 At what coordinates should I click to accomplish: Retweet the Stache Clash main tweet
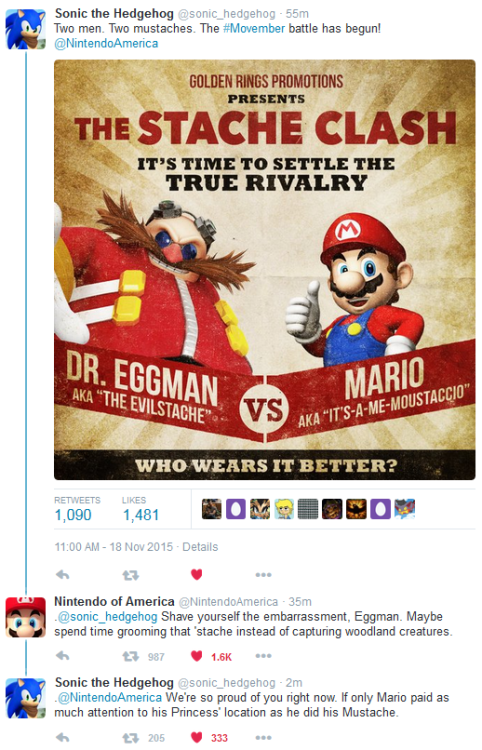pyautogui.click(x=130, y=574)
